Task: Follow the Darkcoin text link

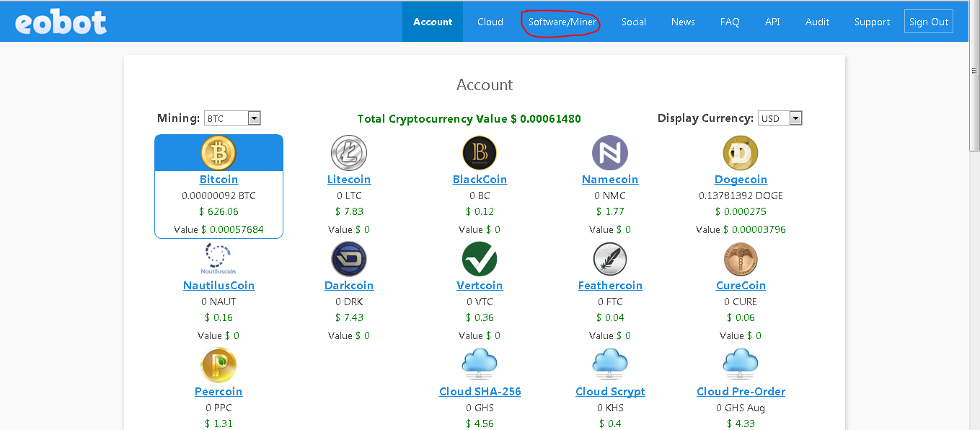Action: (x=349, y=285)
